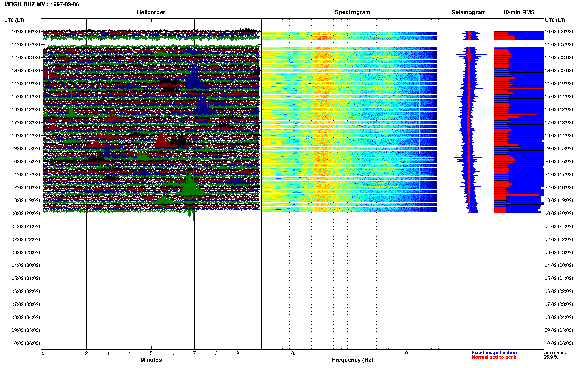588x368 pixels.
Task: Click the '0.1' frequency tick label
Action: coord(295,353)
